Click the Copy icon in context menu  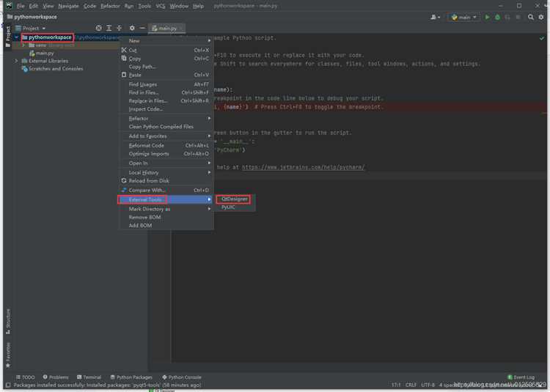124,59
